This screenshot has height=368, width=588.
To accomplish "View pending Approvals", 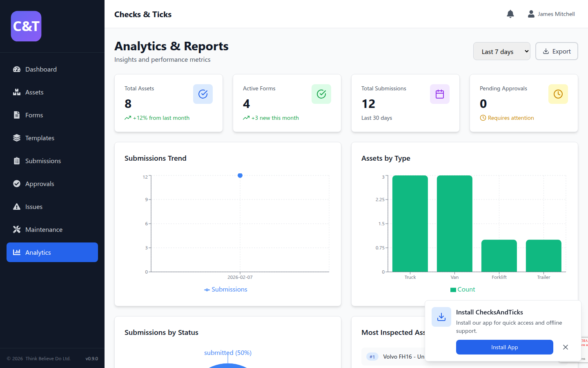I will [40, 184].
